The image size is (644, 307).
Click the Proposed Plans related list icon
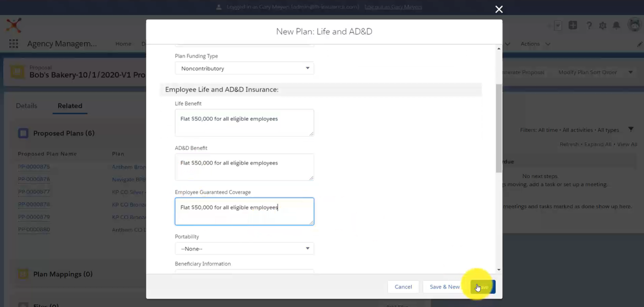point(23,133)
